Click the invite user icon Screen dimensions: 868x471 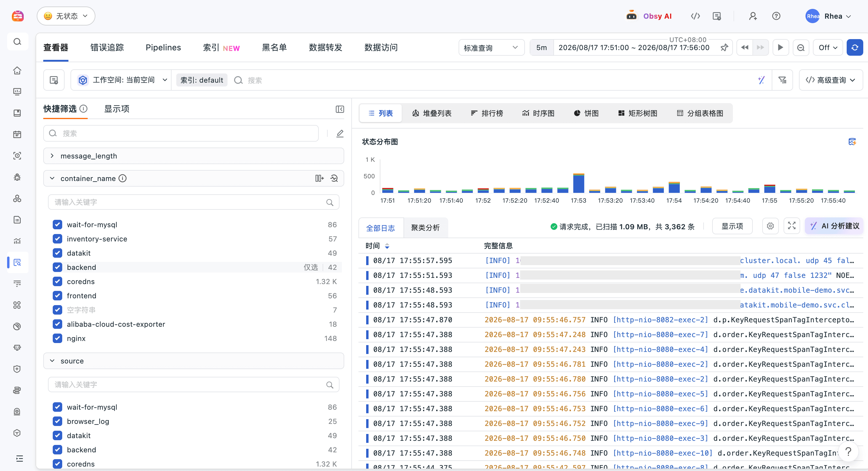(x=753, y=16)
